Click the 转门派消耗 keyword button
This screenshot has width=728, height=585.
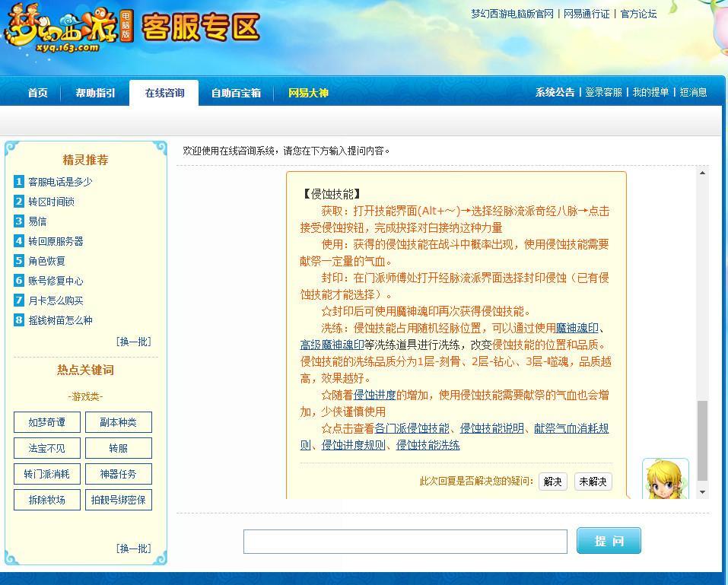click(x=47, y=474)
